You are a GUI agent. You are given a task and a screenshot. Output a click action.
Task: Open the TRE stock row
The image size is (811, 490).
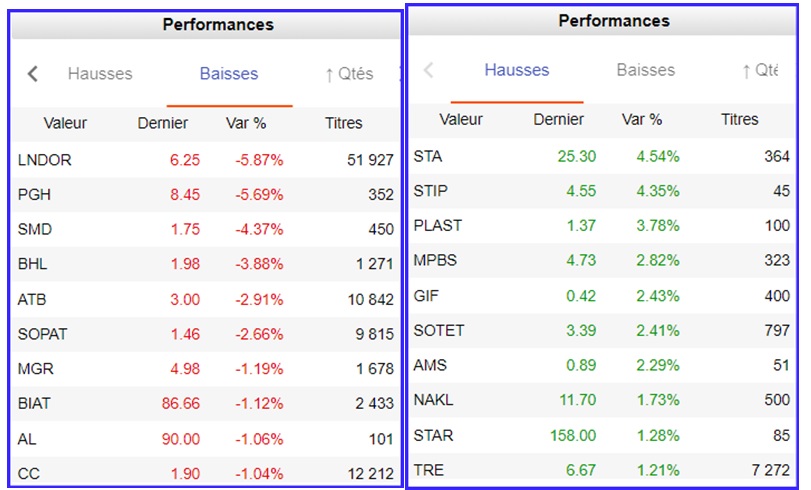(428, 470)
